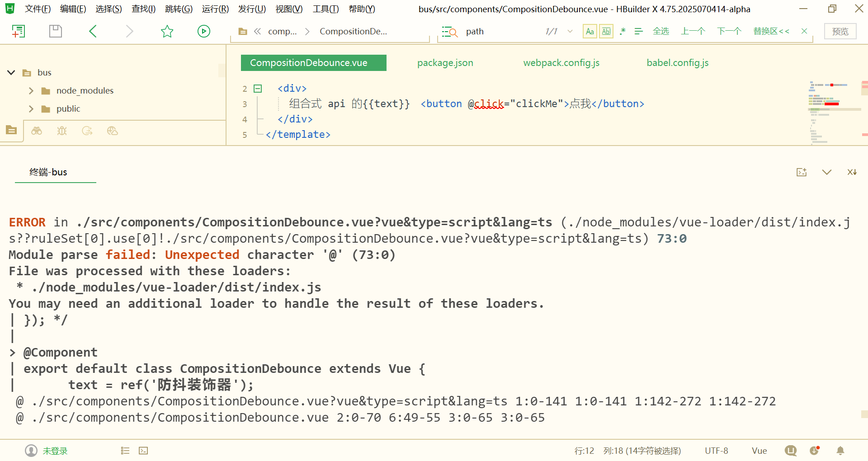Collapse the bus project folder
The width and height of the screenshot is (868, 461).
tap(11, 72)
